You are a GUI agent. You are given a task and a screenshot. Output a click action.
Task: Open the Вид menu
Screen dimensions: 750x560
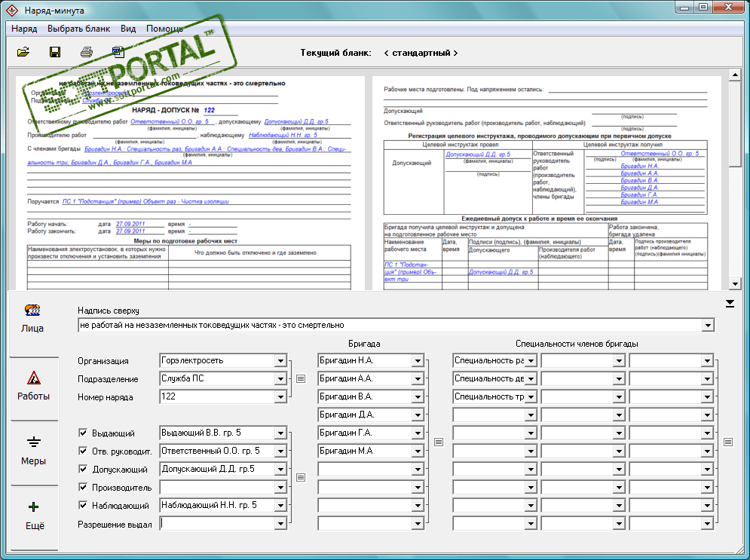click(x=128, y=29)
